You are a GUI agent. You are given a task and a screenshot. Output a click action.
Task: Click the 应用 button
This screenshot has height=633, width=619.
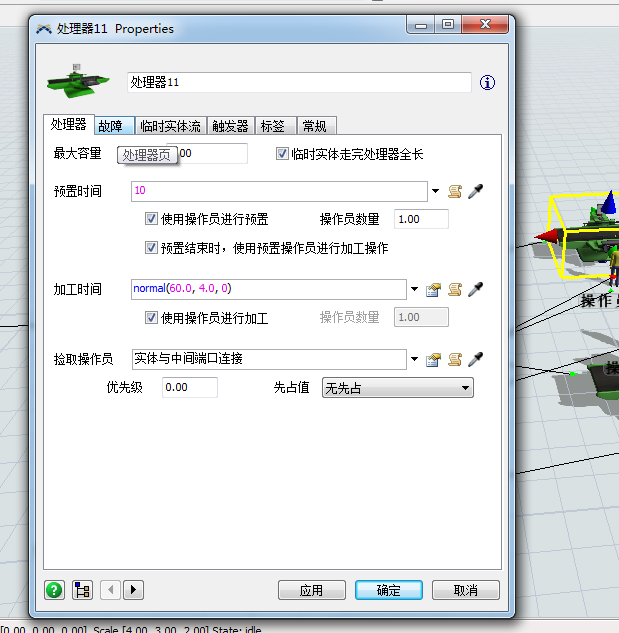[312, 590]
